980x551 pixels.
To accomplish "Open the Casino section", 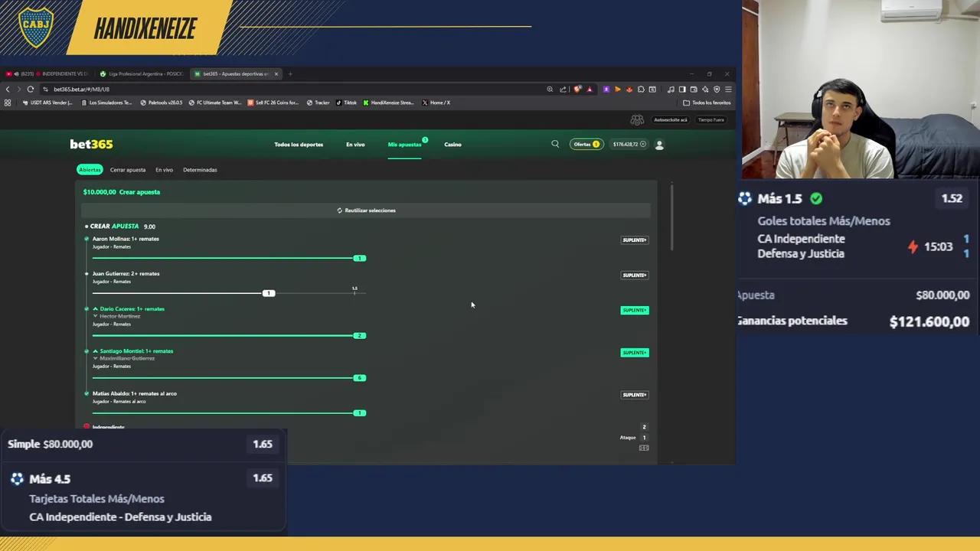I will [x=452, y=145].
